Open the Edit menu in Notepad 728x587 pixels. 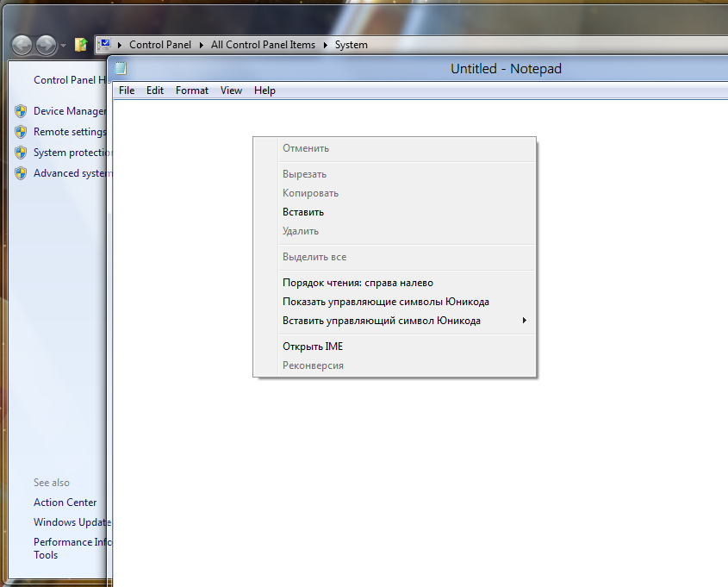pyautogui.click(x=154, y=91)
